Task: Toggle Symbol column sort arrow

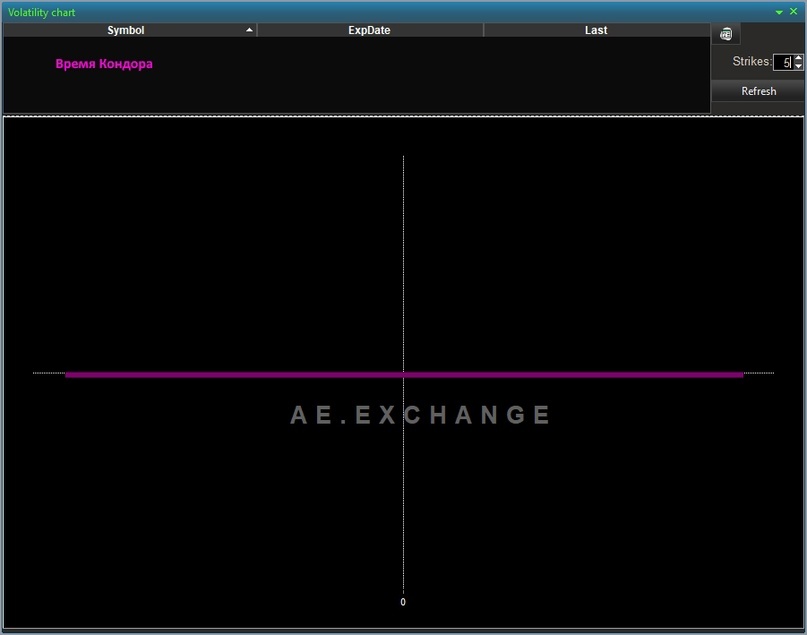Action: pyautogui.click(x=249, y=30)
